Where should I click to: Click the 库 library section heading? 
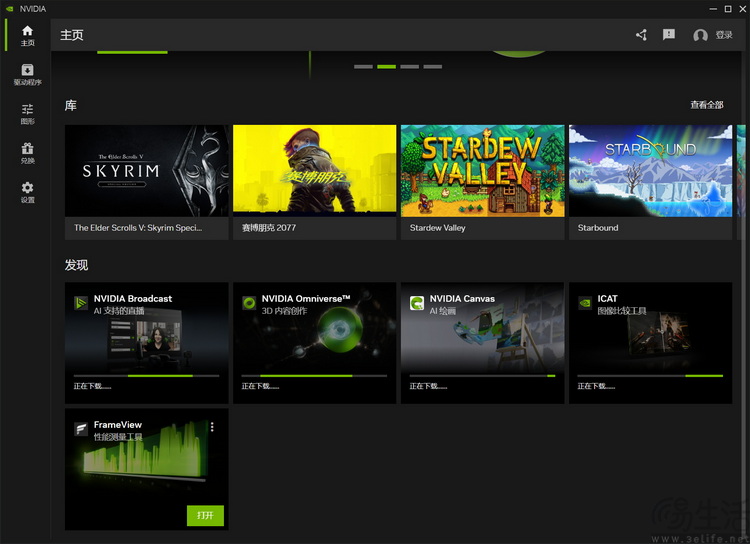[70, 105]
